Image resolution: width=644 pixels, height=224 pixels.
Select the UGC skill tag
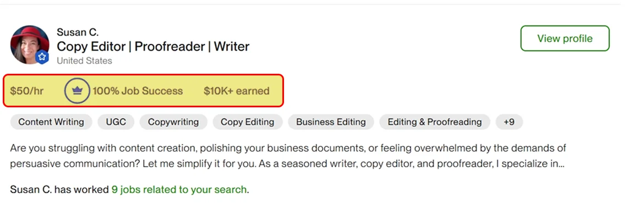(116, 122)
